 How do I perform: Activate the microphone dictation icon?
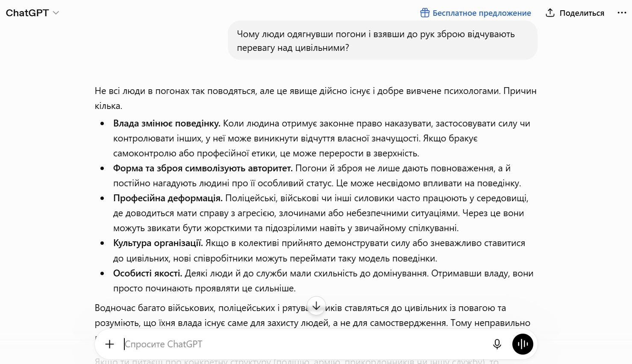(497, 344)
